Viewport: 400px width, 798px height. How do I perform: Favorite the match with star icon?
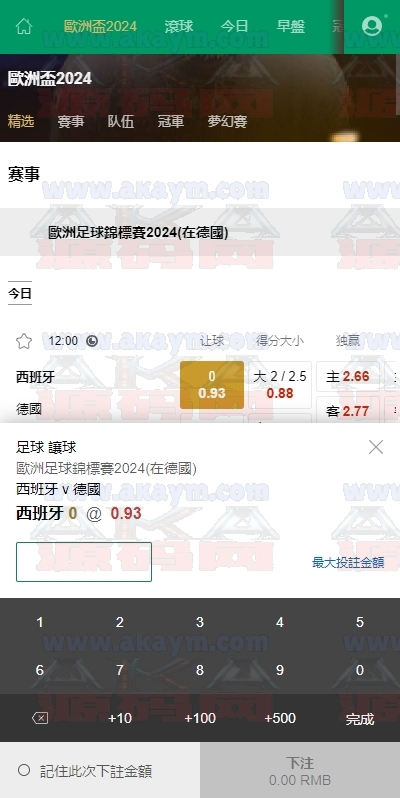(x=24, y=341)
